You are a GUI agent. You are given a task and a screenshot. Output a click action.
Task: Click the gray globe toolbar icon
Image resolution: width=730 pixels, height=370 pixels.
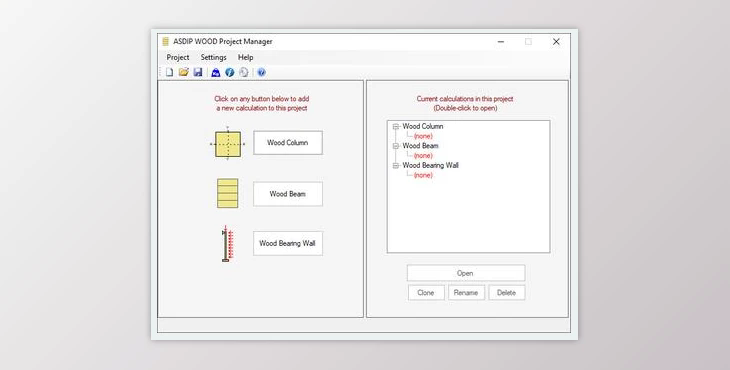[x=243, y=72]
